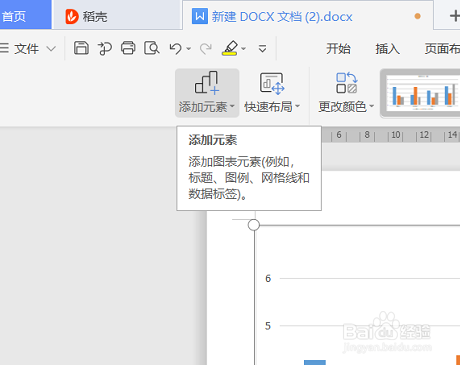Expand the arrow next to 文件
Image resolution: width=460 pixels, height=365 pixels.
51,49
